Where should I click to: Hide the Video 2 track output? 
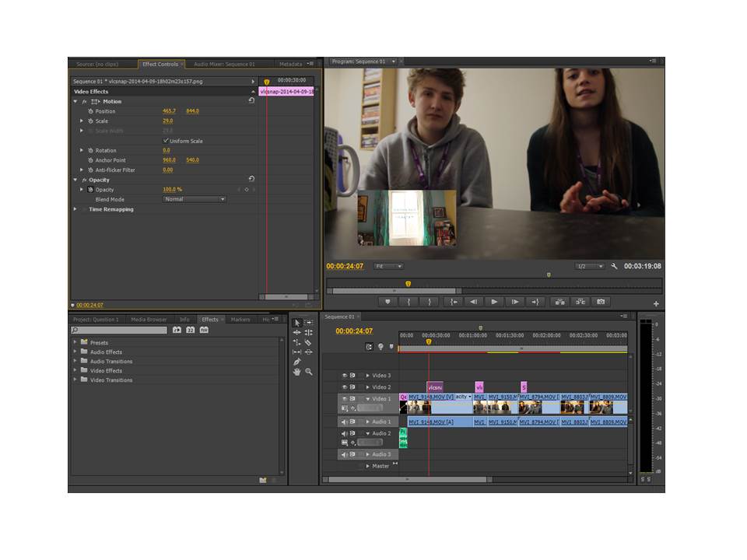345,387
